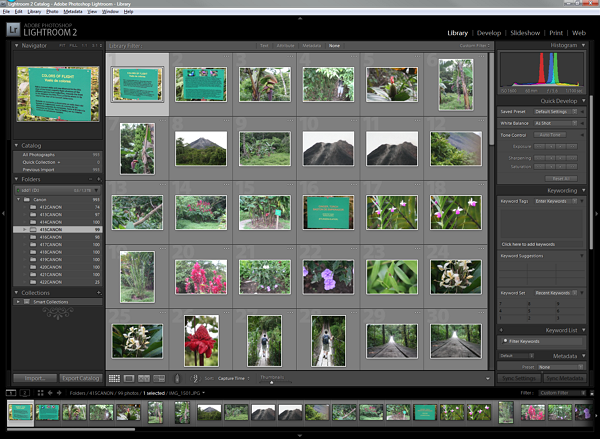The height and width of the screenshot is (439, 600).
Task: Open Compare view from toolbar
Action: click(x=144, y=378)
